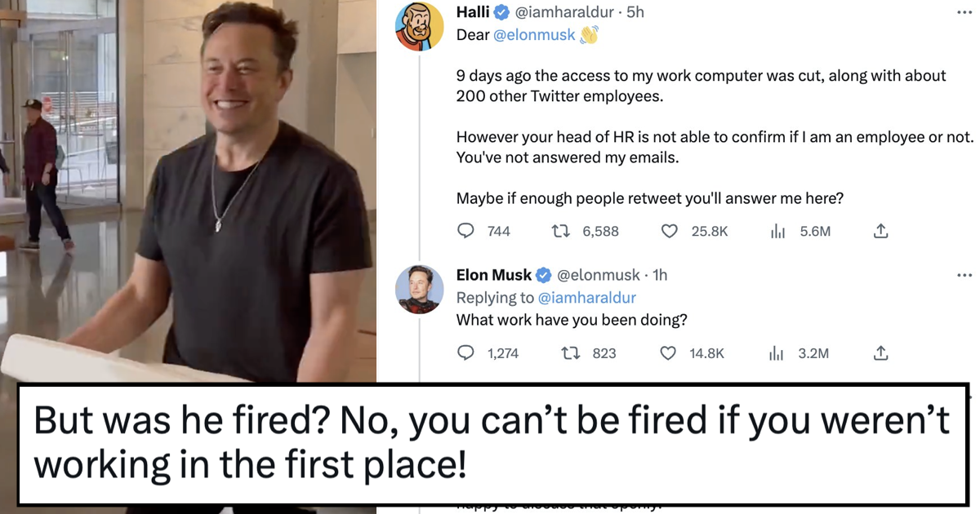Open Halli's cartoon profile avatar

[420, 27]
